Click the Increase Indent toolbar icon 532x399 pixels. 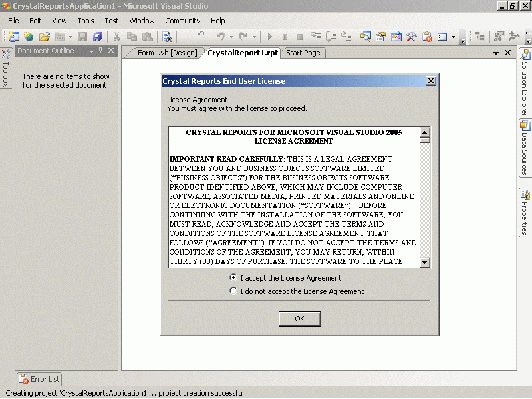click(201, 37)
